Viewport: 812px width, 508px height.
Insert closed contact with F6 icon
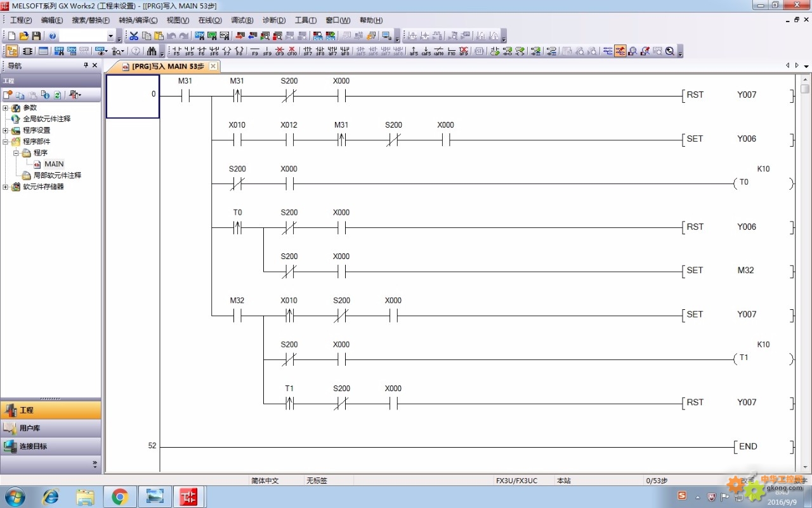coord(202,51)
